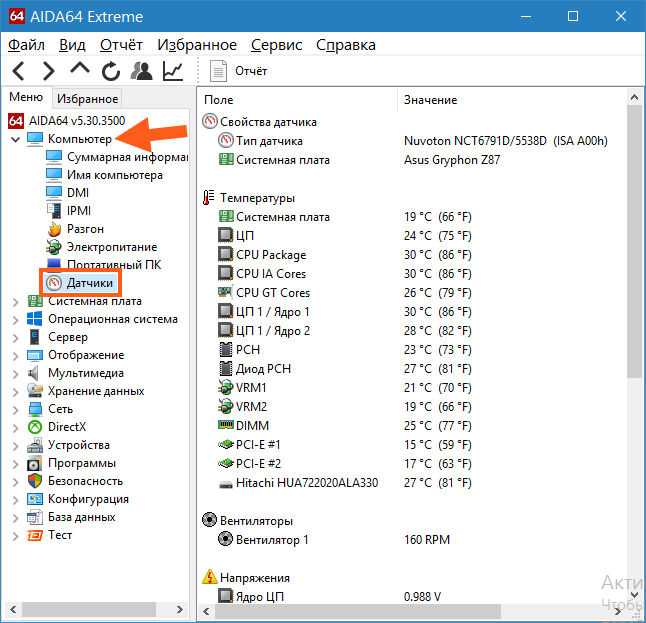The width and height of the screenshot is (646, 623).
Task: Select the VRM1 temperature row
Action: point(344,387)
